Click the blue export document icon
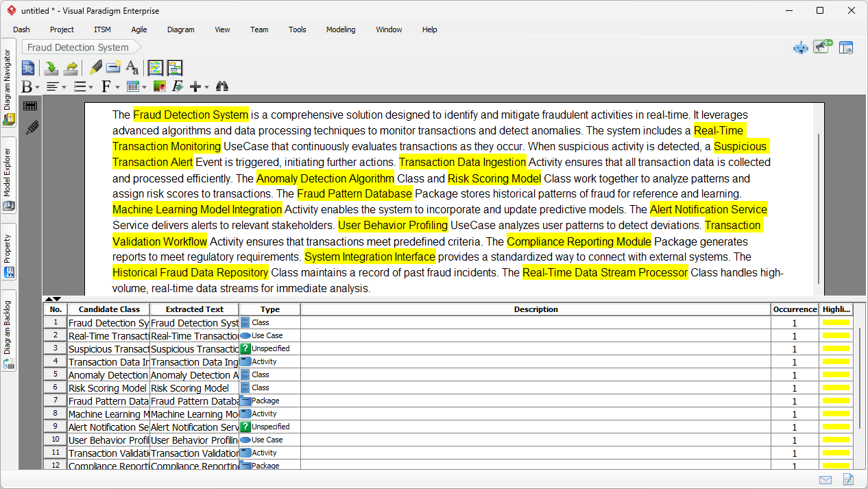 [27, 67]
